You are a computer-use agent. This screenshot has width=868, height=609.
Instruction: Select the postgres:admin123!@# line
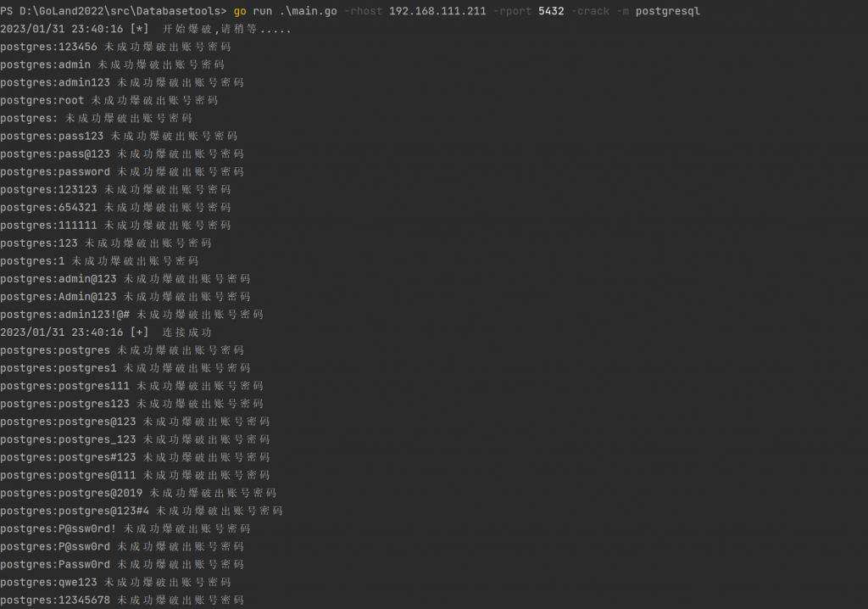131,314
